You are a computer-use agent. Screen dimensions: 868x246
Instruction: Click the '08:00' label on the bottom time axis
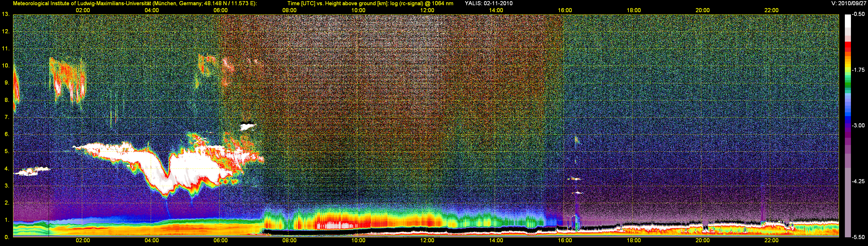pyautogui.click(x=289, y=241)
